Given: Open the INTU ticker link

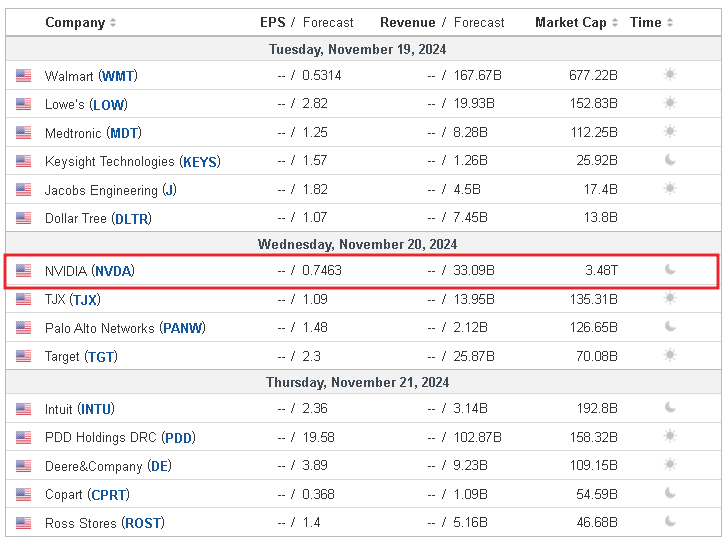Looking at the screenshot, I should 96,409.
